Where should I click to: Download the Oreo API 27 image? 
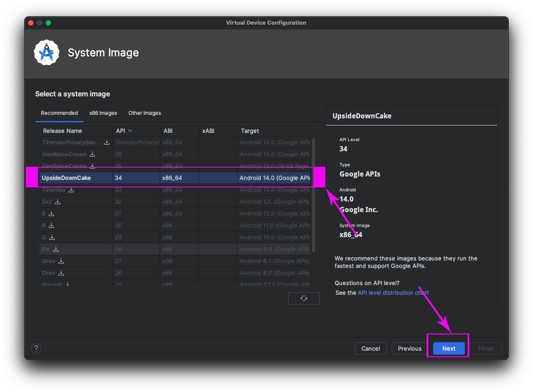coord(61,261)
